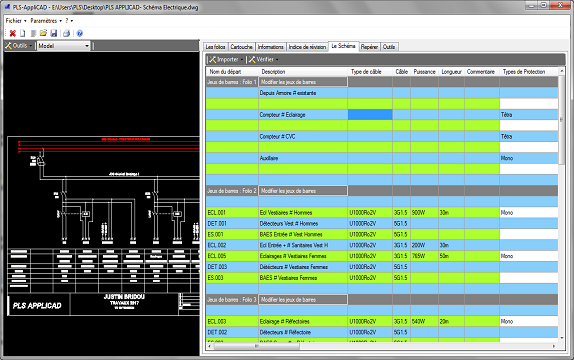Click the horizontal scrollbar right arrow
This screenshot has height=360, width=574.
point(554,346)
